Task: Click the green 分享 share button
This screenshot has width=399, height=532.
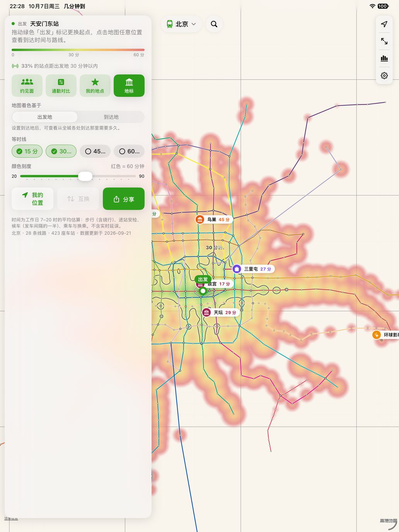Action: pos(124,199)
